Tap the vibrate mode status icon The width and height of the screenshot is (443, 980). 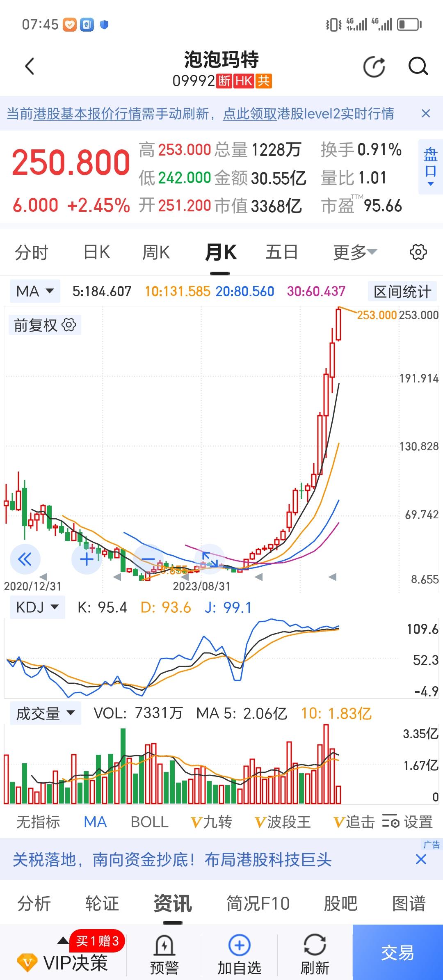pyautogui.click(x=333, y=25)
